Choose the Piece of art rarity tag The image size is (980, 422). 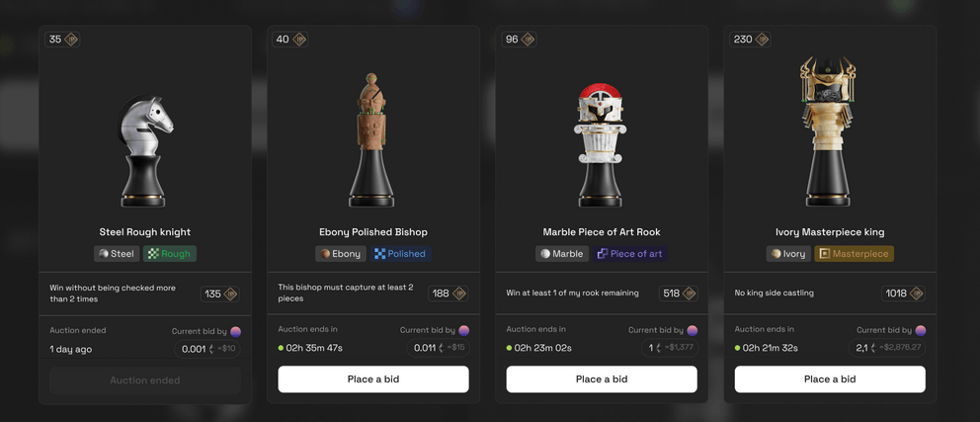point(629,254)
